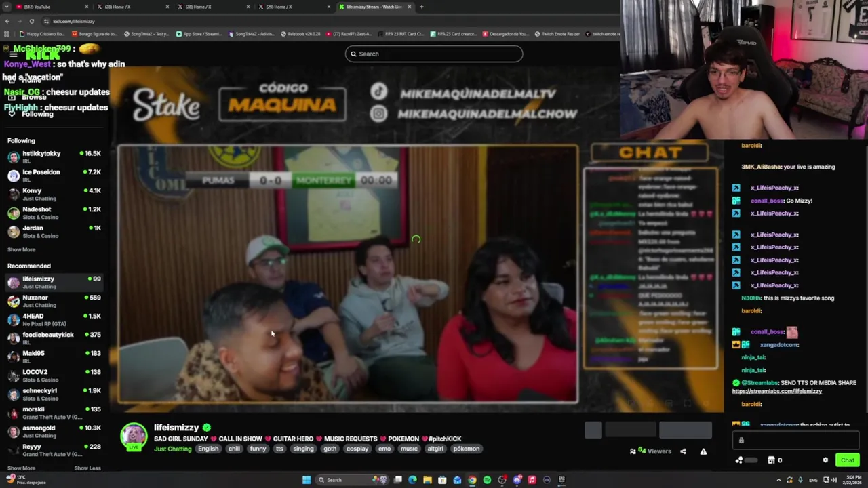
Task: Open lifeismizzy channel name link
Action: 176,428
